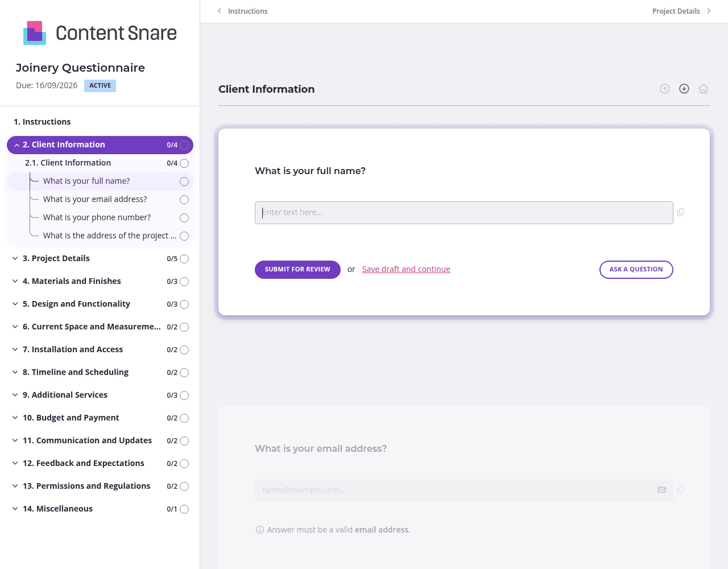728x569 pixels.
Task: Open 12. Feedback and Expectations section
Action: pyautogui.click(x=83, y=463)
